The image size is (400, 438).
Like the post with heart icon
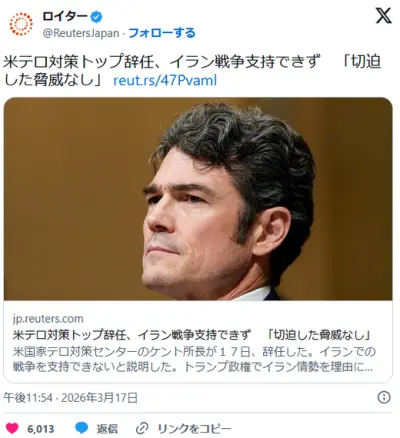click(x=12, y=428)
